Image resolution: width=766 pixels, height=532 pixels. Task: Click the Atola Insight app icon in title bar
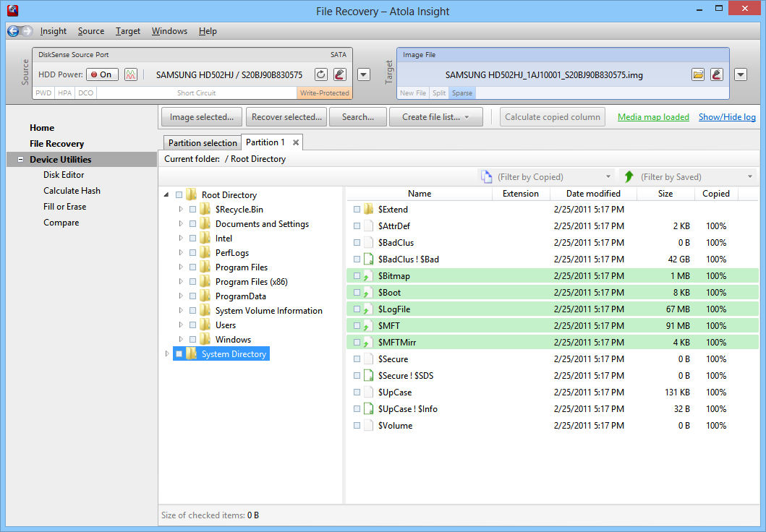[x=13, y=10]
